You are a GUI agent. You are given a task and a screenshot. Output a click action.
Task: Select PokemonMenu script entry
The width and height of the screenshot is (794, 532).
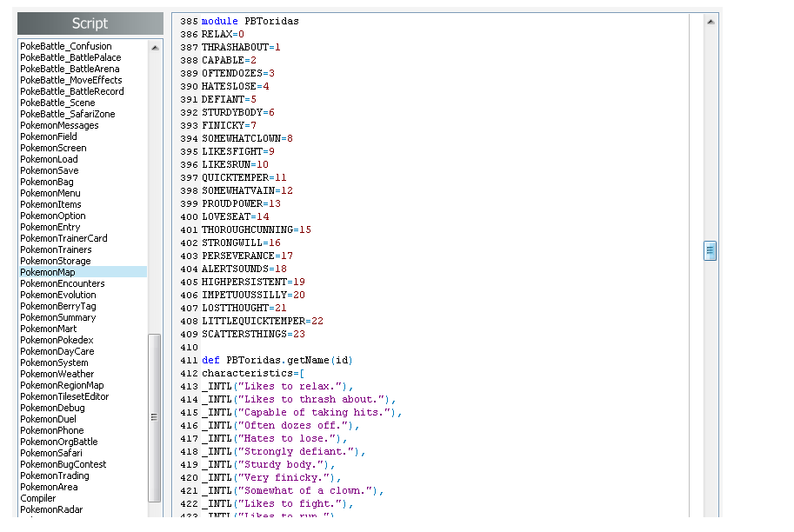(50, 193)
